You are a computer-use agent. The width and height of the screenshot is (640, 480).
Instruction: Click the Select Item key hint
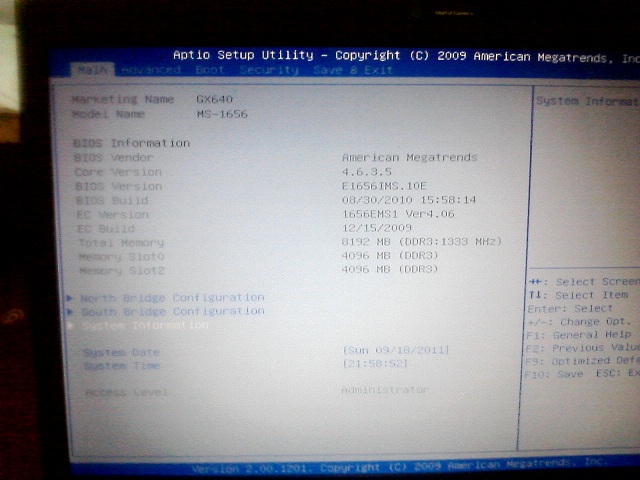[x=578, y=295]
